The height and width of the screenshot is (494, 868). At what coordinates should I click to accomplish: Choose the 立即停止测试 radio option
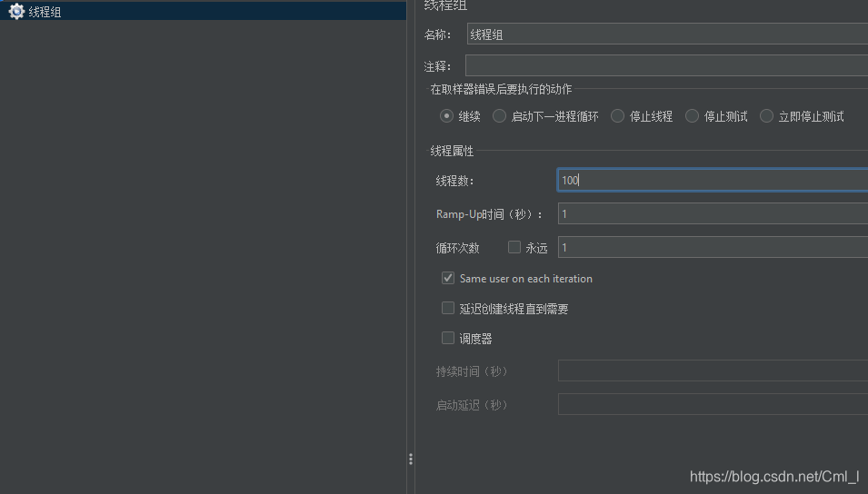[x=767, y=116]
